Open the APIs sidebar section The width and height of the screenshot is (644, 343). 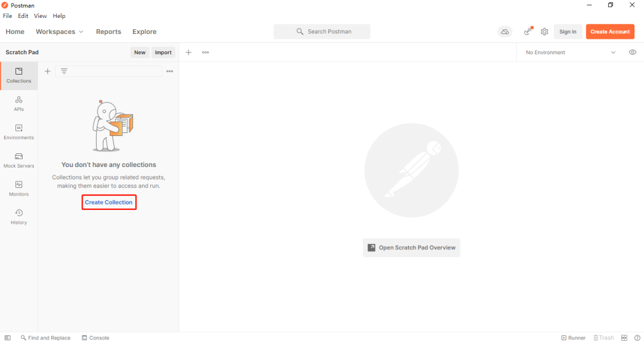pyautogui.click(x=19, y=104)
